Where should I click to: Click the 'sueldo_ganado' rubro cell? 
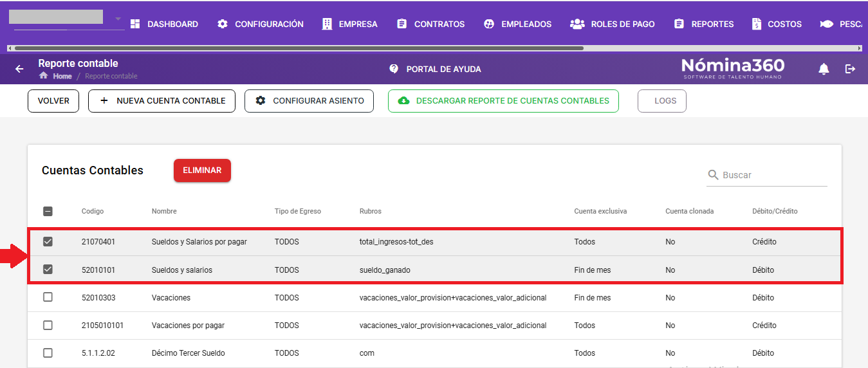[x=385, y=270]
